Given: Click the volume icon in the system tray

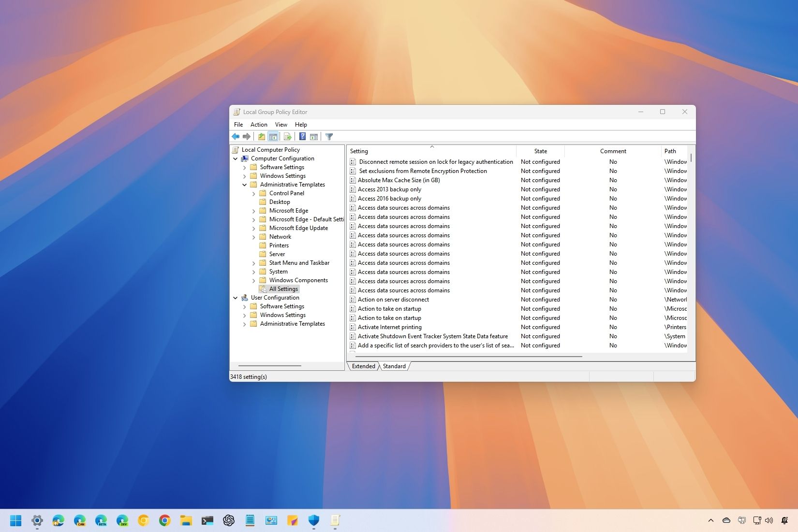Looking at the screenshot, I should pos(769,521).
